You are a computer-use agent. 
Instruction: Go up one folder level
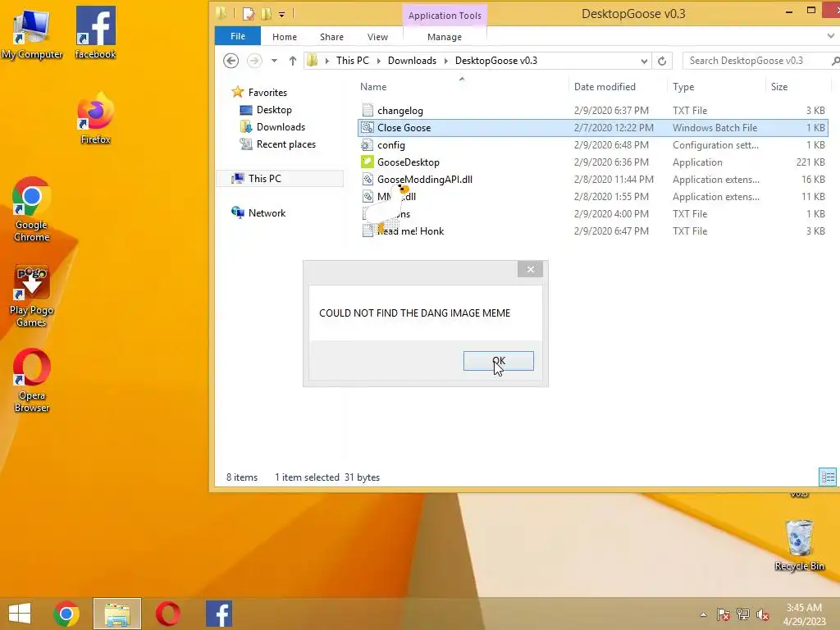(293, 61)
